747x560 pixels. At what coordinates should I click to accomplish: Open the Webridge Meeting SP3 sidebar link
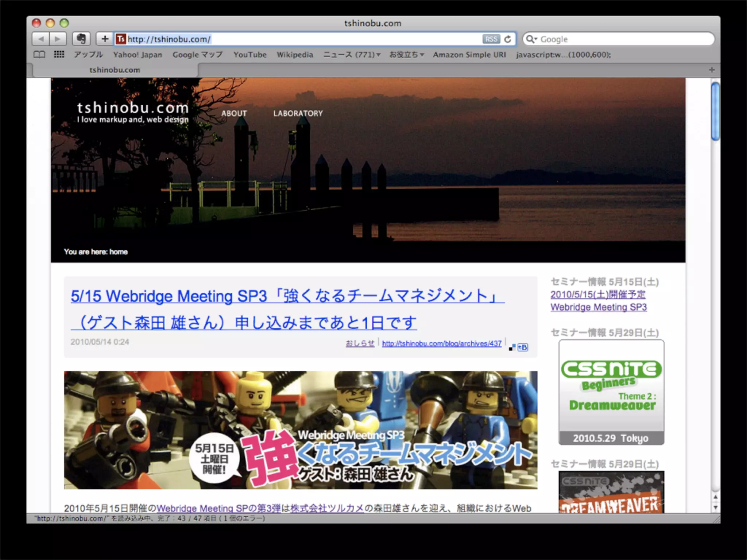(x=599, y=307)
